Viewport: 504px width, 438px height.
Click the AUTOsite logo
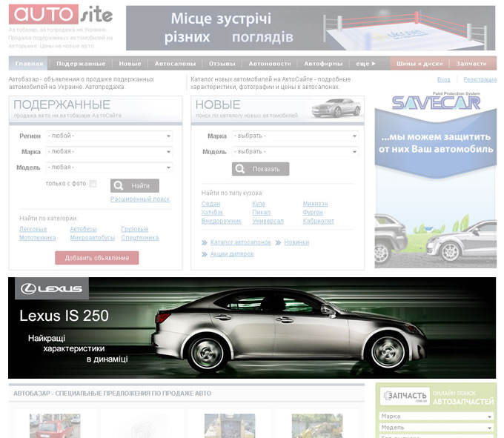(x=61, y=14)
